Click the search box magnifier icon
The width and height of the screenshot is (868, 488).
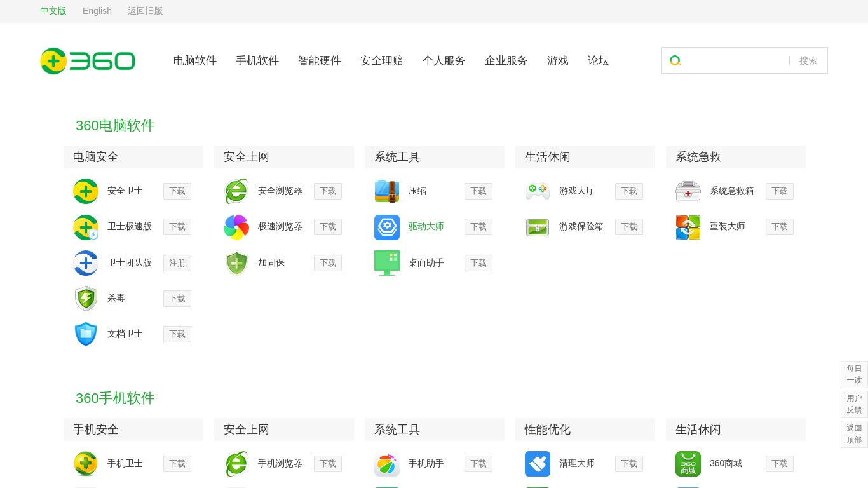pyautogui.click(x=675, y=60)
